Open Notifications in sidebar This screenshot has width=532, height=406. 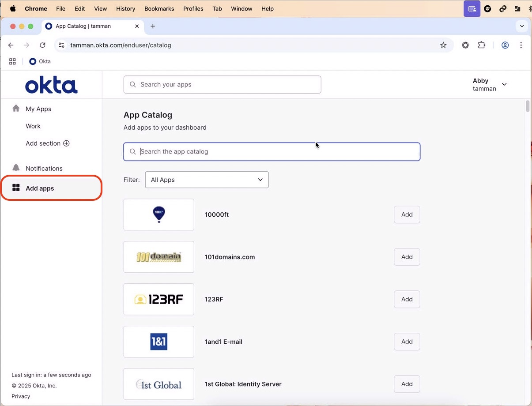(x=44, y=169)
